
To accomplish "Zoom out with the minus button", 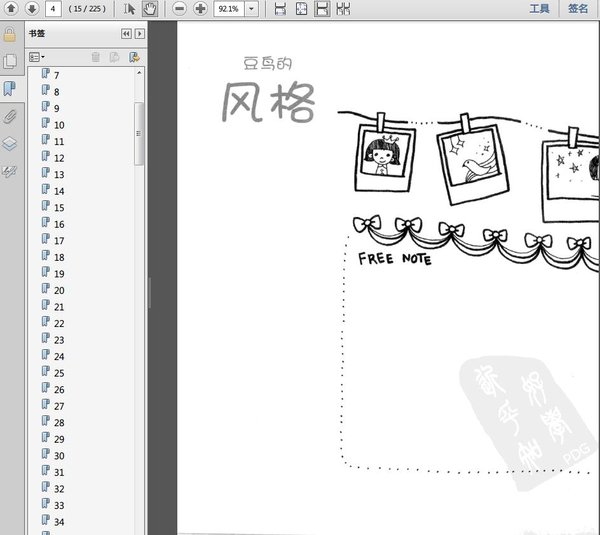I will 179,8.
